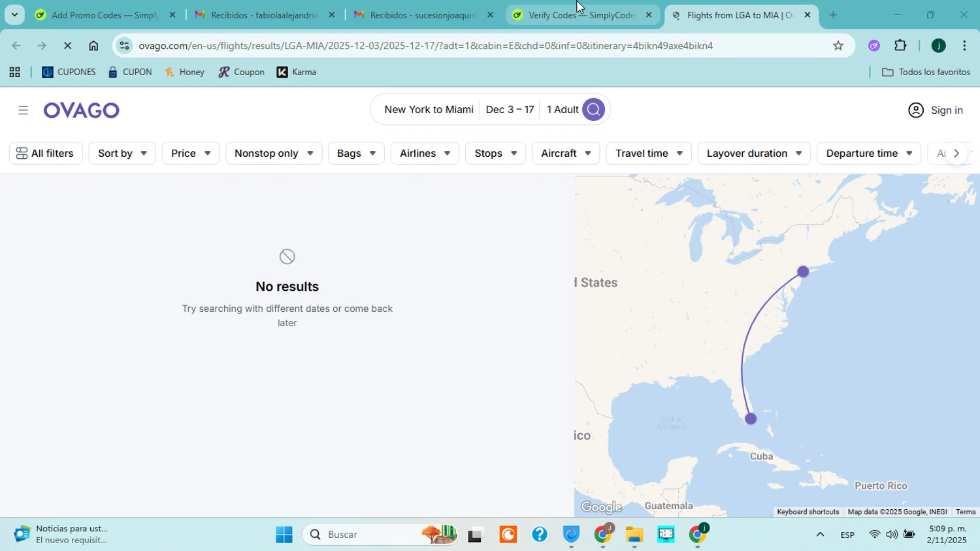Open a new browser tab
980x551 pixels.
(833, 14)
